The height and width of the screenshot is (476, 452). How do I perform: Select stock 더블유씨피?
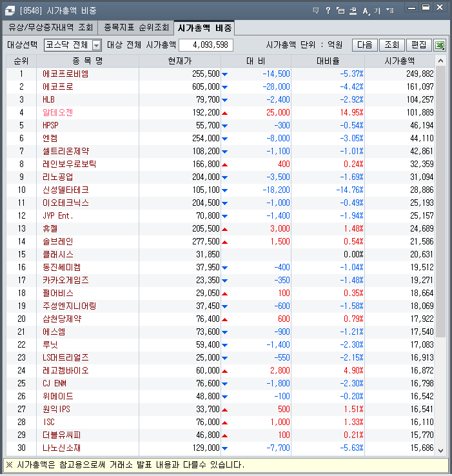(62, 435)
